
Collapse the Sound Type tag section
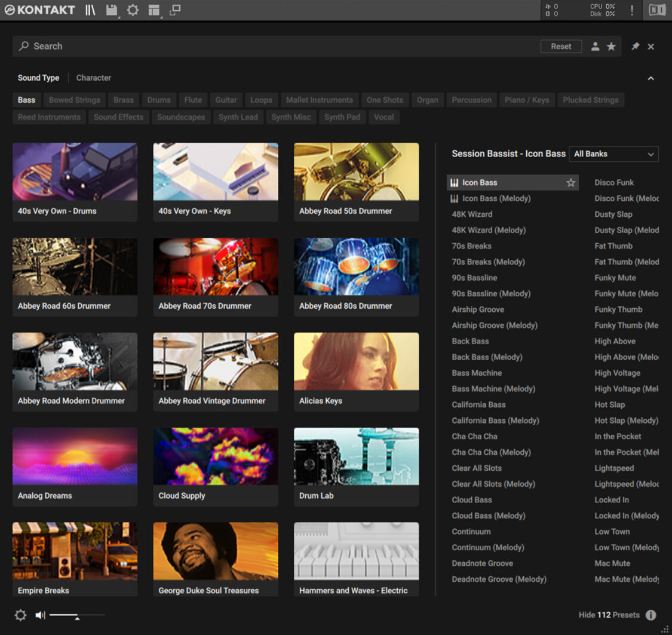pos(651,78)
